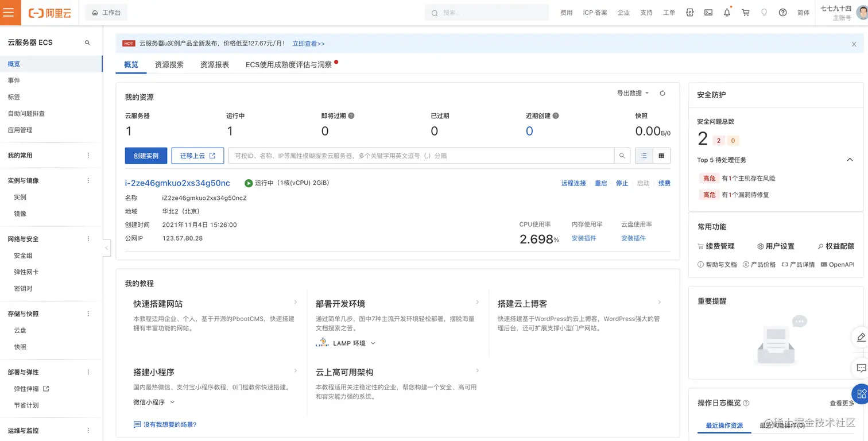Screen dimensions: 868x441
Task: Expand the 部署开发环境 tutorial arrow
Action: pyautogui.click(x=478, y=302)
